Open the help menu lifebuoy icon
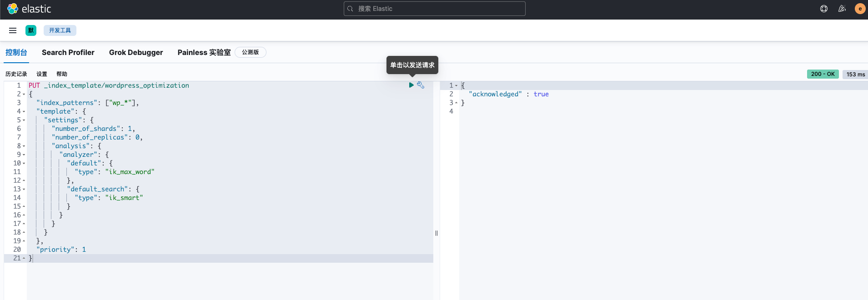The image size is (868, 300). click(x=824, y=9)
